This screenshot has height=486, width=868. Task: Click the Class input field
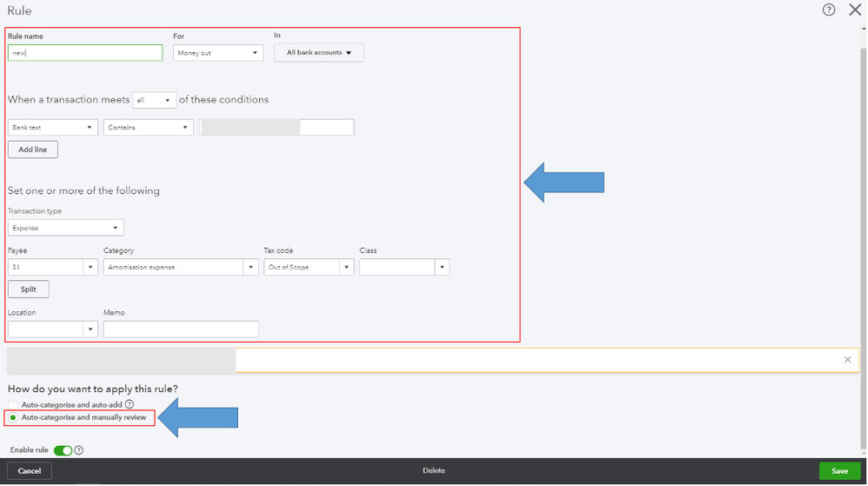[x=397, y=267]
